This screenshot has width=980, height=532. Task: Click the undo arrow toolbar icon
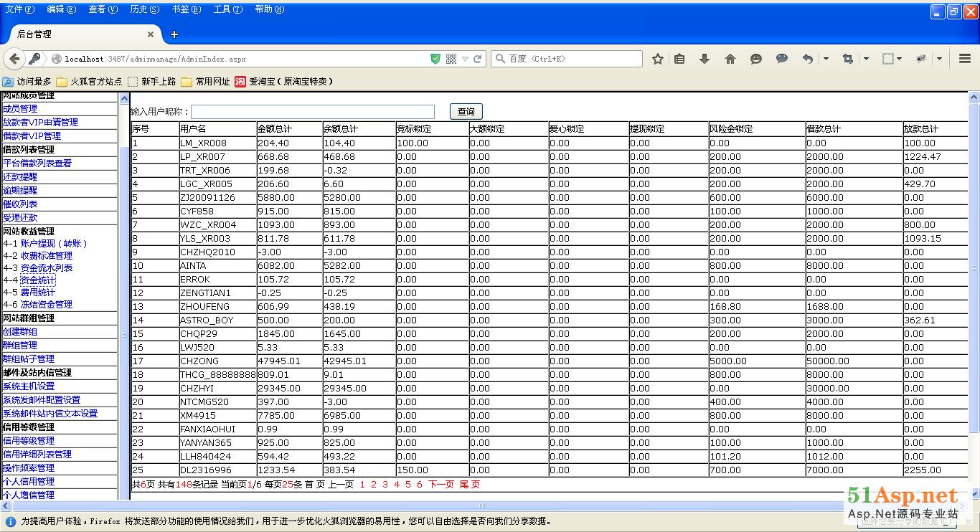(808, 59)
